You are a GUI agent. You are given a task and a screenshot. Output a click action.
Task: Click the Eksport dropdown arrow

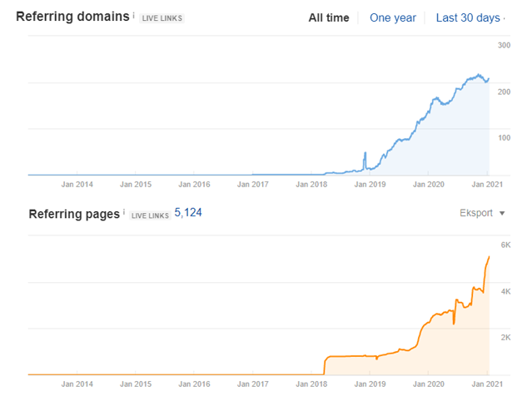pyautogui.click(x=502, y=213)
